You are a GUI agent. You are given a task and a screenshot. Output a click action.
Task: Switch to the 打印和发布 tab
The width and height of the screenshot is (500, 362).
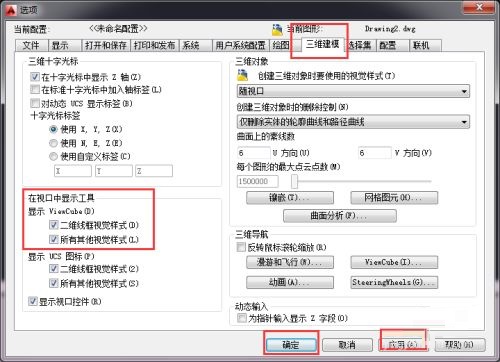[x=155, y=45]
